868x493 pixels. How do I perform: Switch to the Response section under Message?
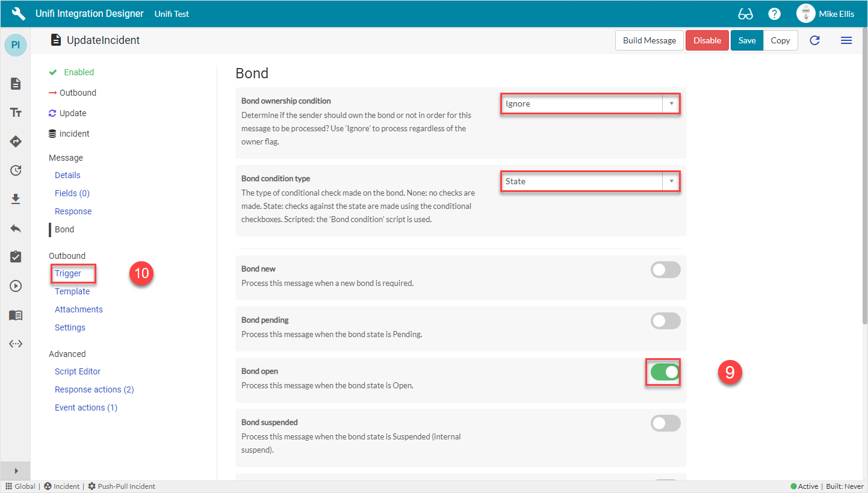pos(73,211)
